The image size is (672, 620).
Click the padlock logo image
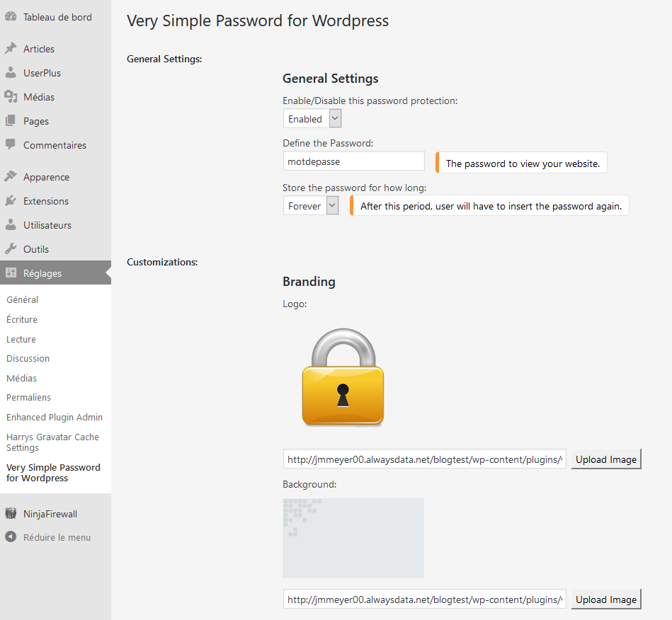343,377
